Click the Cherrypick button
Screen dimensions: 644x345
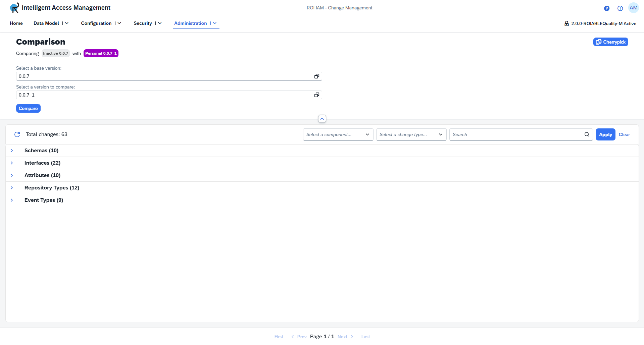[610, 42]
